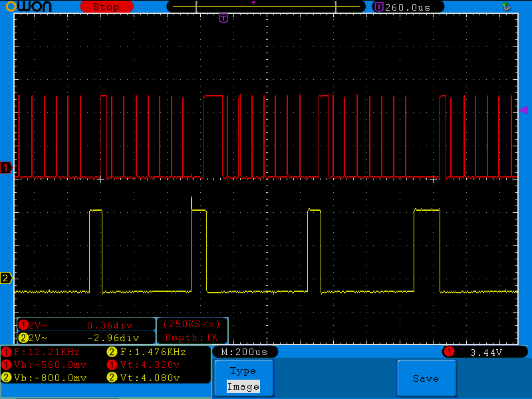Click the 3.44V trigger level readout

pyautogui.click(x=485, y=352)
